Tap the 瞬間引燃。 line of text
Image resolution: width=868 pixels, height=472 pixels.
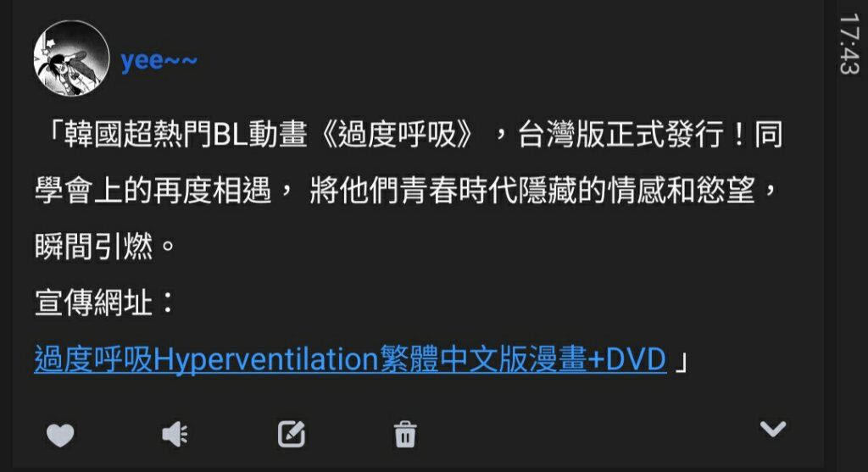pyautogui.click(x=105, y=247)
